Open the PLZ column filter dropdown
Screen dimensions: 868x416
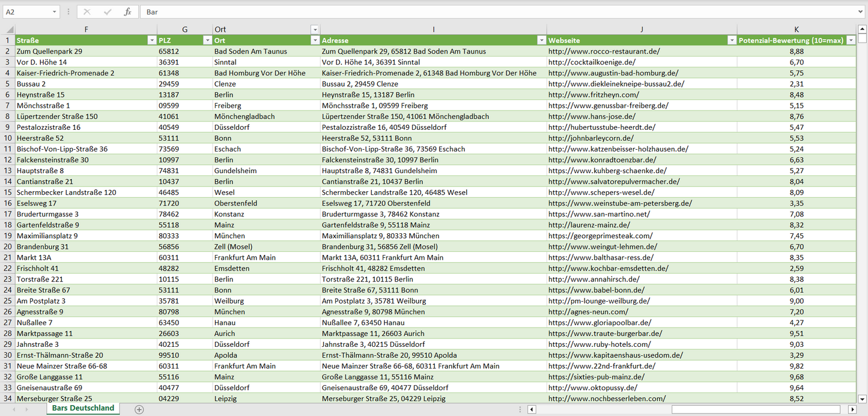pos(207,40)
